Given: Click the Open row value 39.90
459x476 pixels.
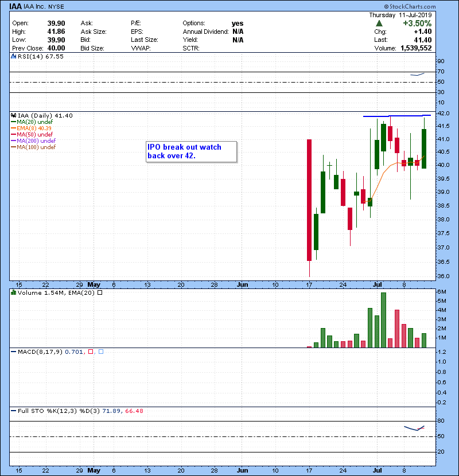Looking at the screenshot, I should pos(56,24).
